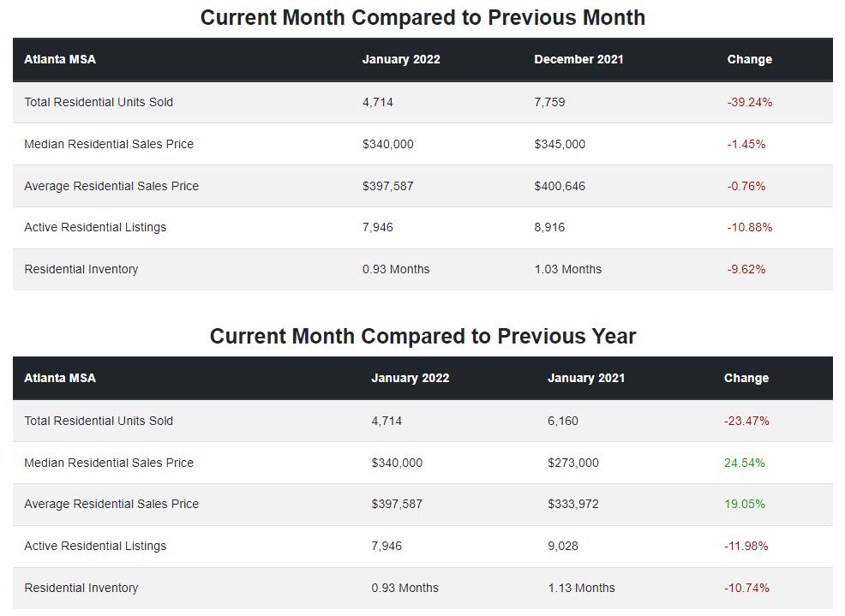Click the -39.24% change value

[749, 102]
